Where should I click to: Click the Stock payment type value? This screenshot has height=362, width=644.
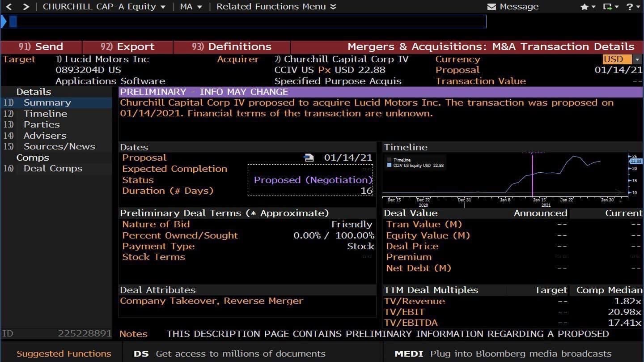360,246
